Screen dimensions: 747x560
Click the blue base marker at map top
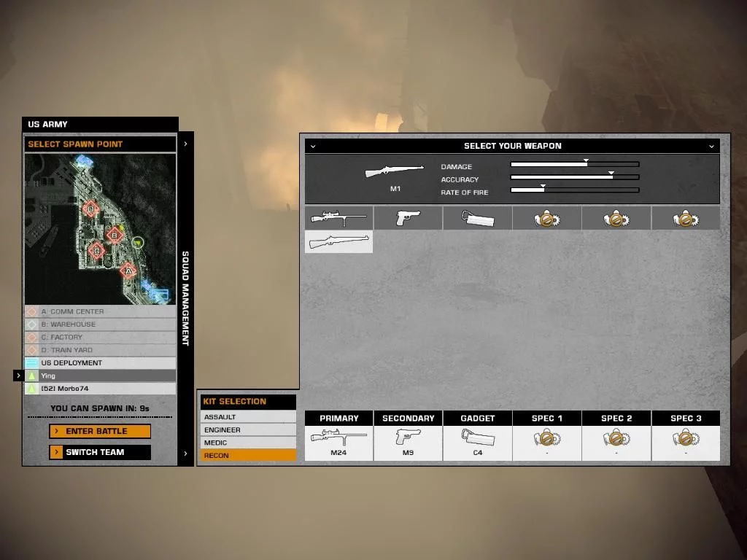[x=85, y=160]
